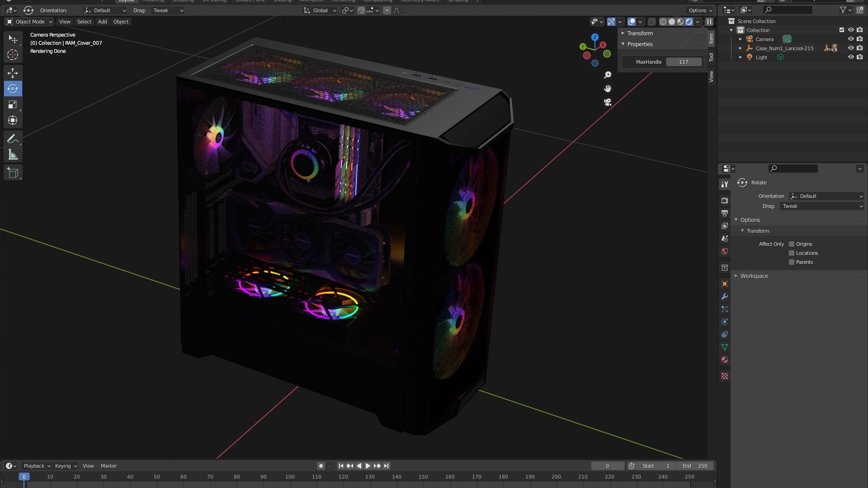868x488 pixels.
Task: Open the Marker menu
Action: (x=109, y=466)
